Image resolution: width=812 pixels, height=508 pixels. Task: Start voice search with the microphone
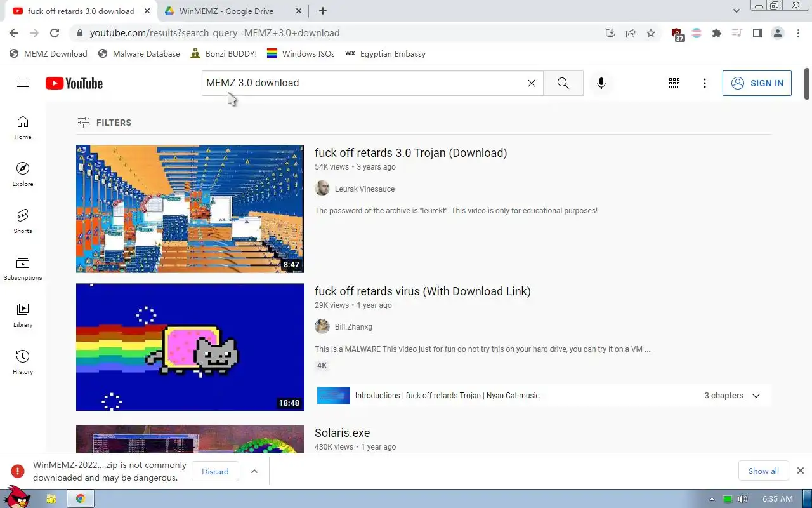[x=601, y=83]
